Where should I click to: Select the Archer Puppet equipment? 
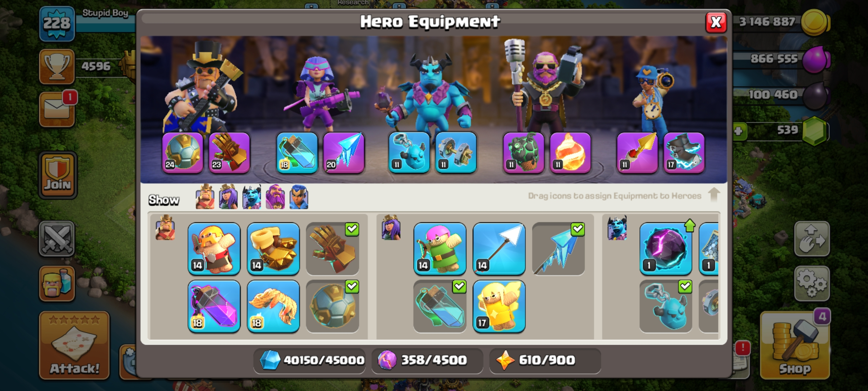coord(440,249)
